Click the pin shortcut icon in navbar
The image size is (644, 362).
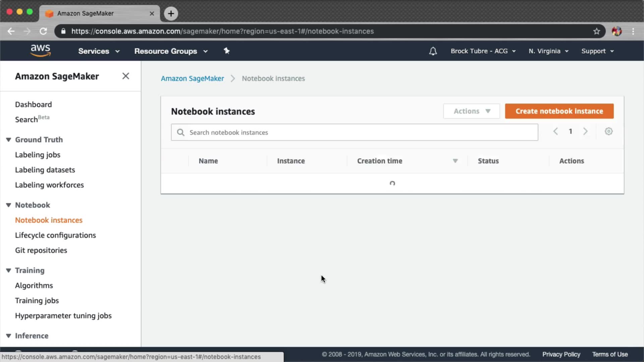pos(227,51)
